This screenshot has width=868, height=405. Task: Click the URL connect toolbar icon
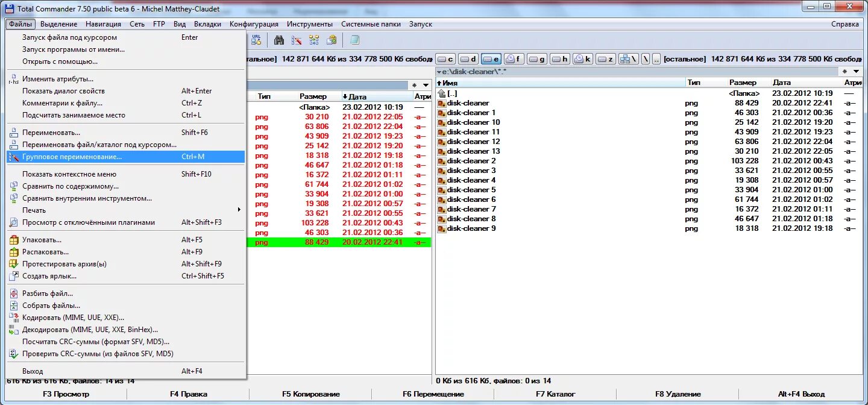tap(256, 40)
